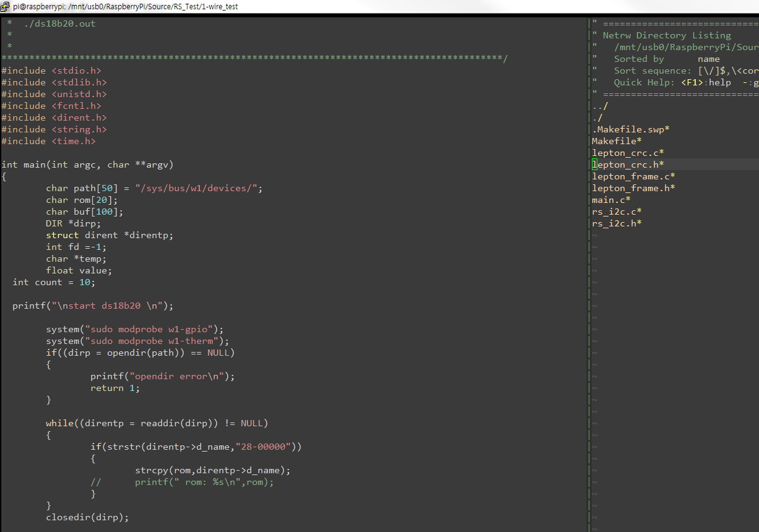Open lepton_crc.c* in the listing
This screenshot has height=532, width=759.
click(x=628, y=153)
